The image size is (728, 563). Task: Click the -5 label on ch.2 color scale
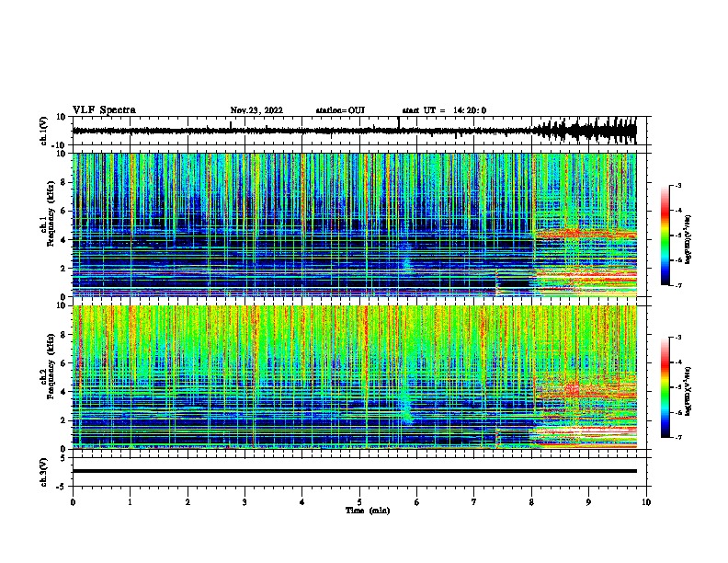point(677,387)
